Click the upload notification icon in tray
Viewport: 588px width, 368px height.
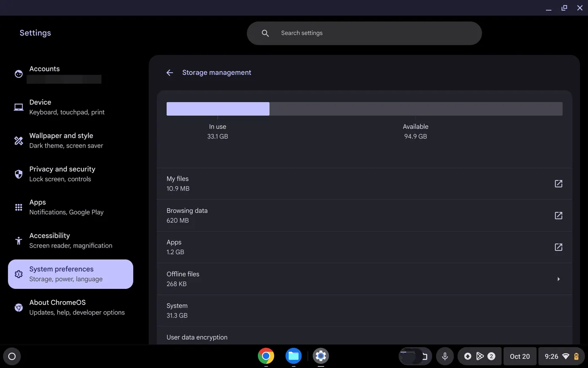(467, 356)
